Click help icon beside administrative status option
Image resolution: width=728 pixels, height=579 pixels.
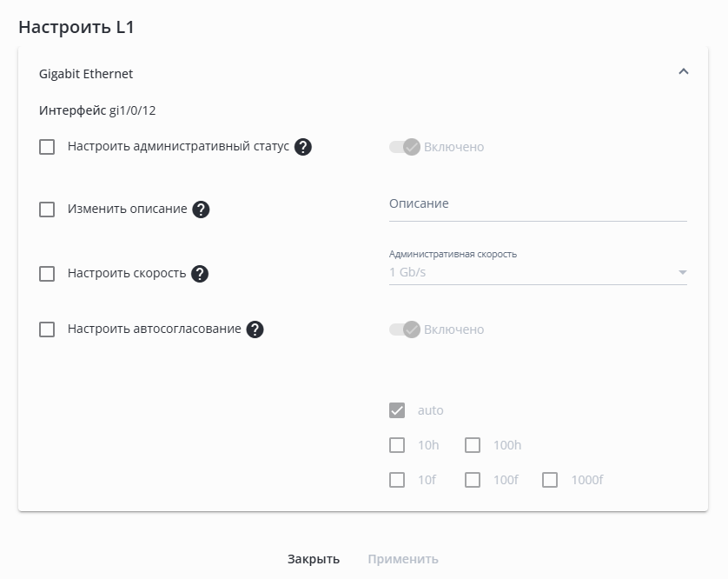[302, 147]
